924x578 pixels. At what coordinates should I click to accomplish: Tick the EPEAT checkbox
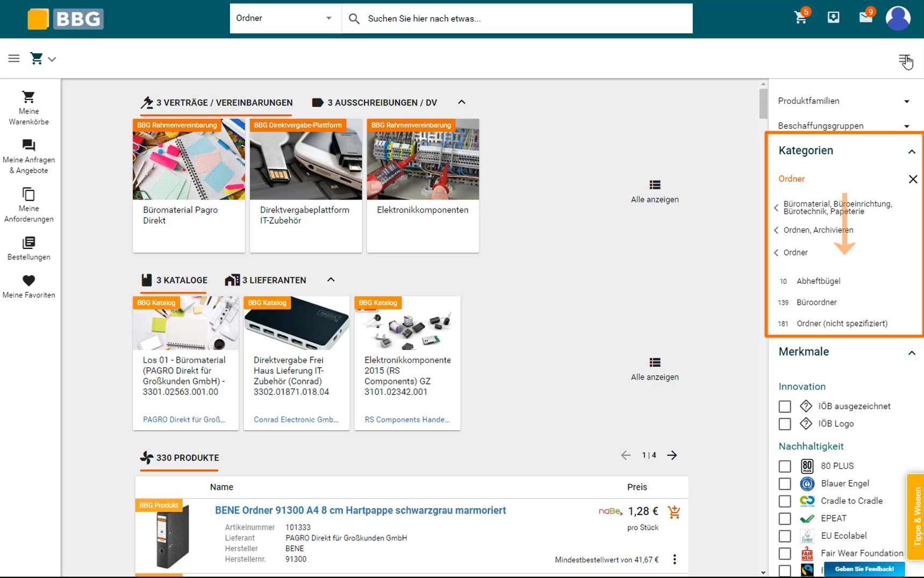[785, 518]
